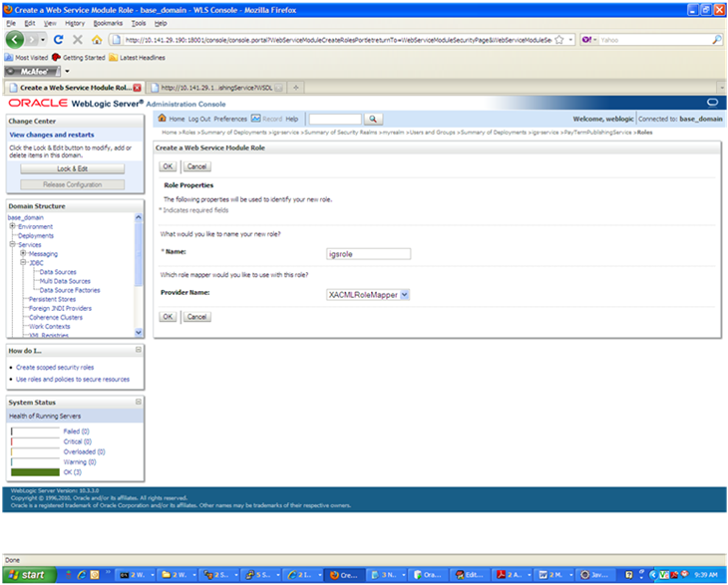Close the Create a Web Service Module Role tab

137,88
